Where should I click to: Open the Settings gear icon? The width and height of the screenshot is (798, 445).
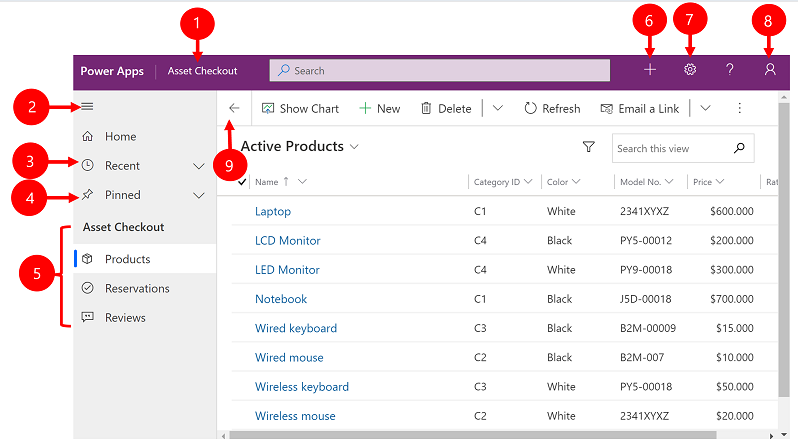pyautogui.click(x=690, y=70)
